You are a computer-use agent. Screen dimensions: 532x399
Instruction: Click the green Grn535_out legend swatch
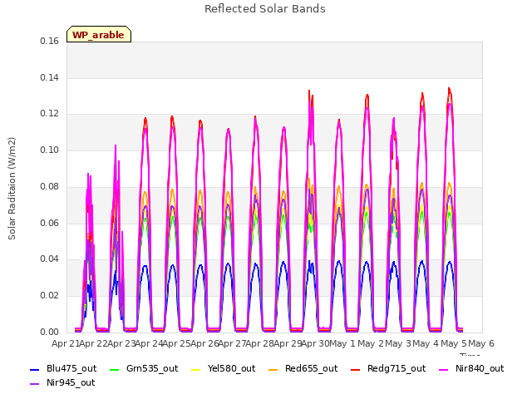[x=115, y=369]
